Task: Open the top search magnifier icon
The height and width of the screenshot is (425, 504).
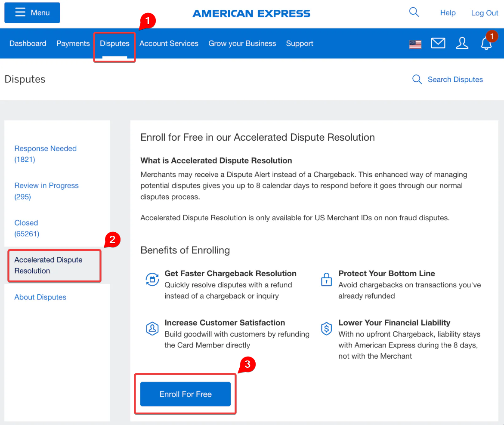Action: (x=414, y=12)
